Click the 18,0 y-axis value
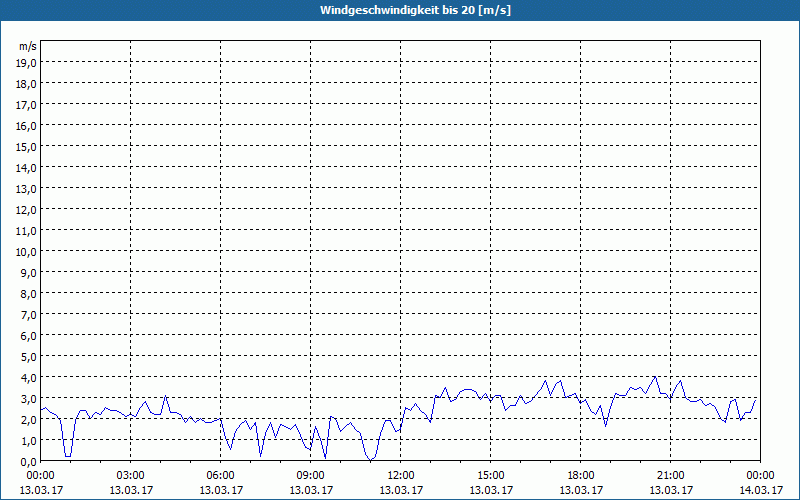 tap(28, 84)
